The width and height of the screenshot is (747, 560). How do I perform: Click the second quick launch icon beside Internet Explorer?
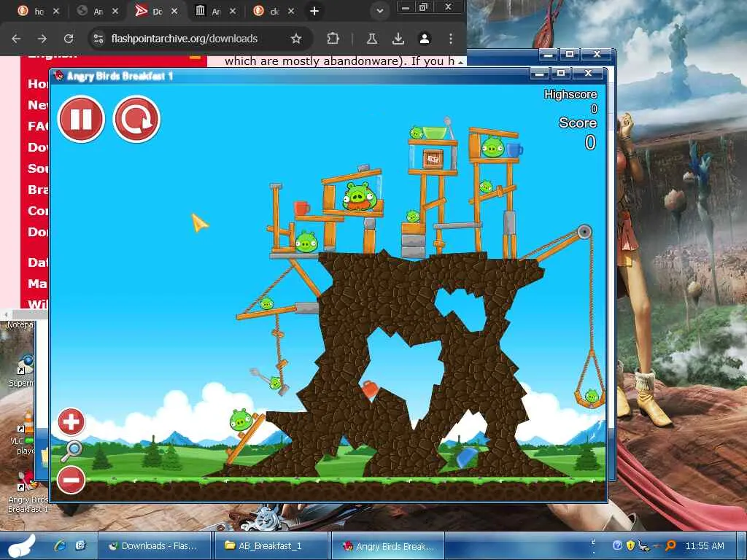point(80,545)
